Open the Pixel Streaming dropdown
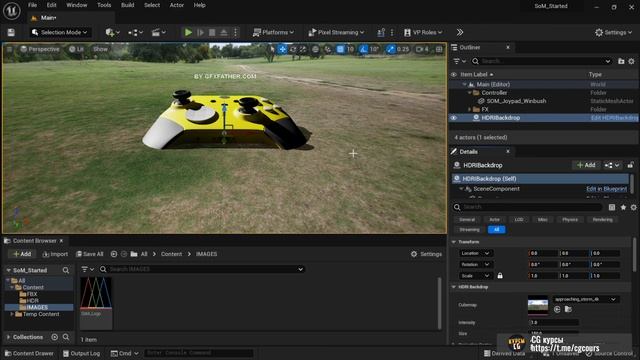Image resolution: width=640 pixels, height=360 pixels. tap(336, 32)
